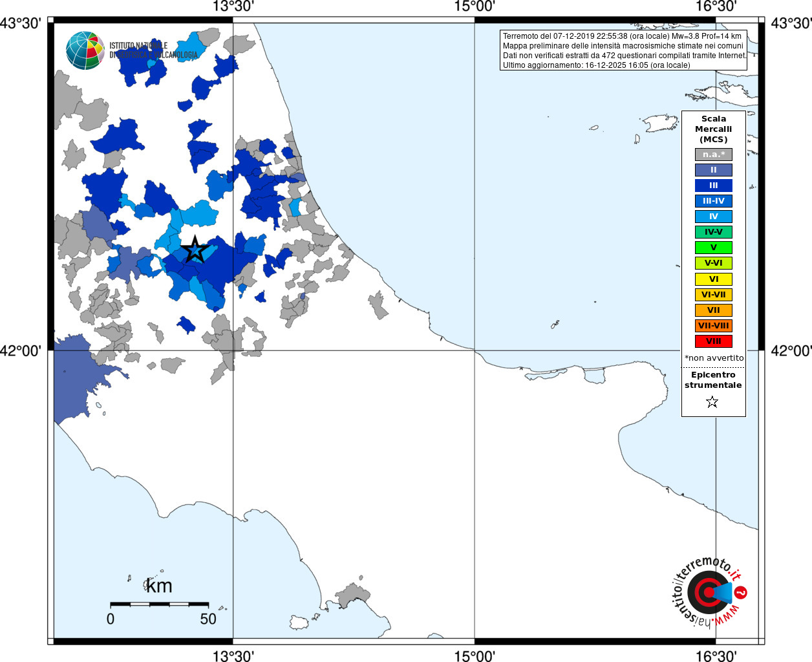Click the km scale bar
812x662 pixels.
(159, 604)
